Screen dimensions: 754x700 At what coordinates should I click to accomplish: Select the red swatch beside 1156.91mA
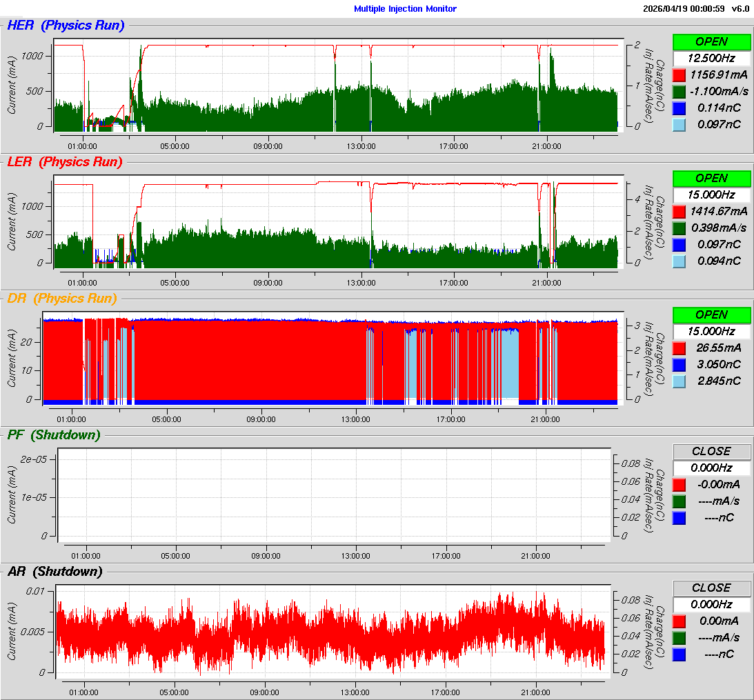coord(679,74)
